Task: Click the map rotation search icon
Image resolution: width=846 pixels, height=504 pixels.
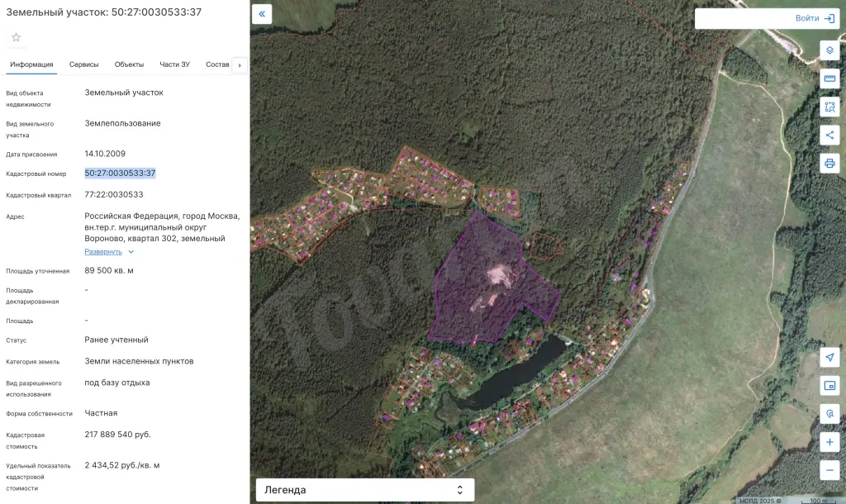Action: click(x=829, y=414)
